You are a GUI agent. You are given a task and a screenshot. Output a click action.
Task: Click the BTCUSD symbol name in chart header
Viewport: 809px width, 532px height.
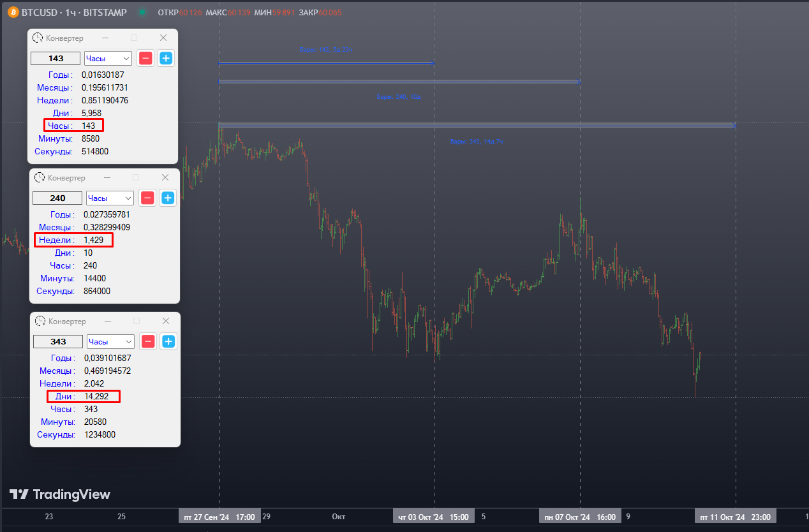coord(40,13)
